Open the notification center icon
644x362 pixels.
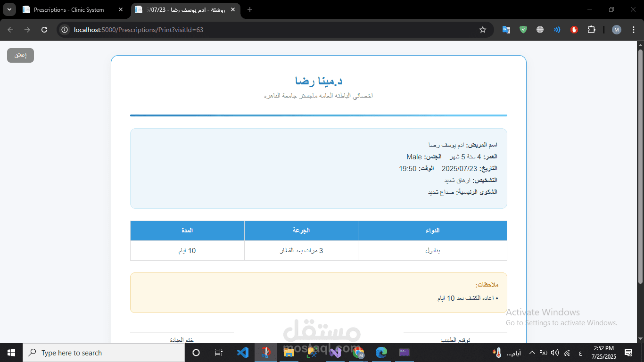[628, 353]
